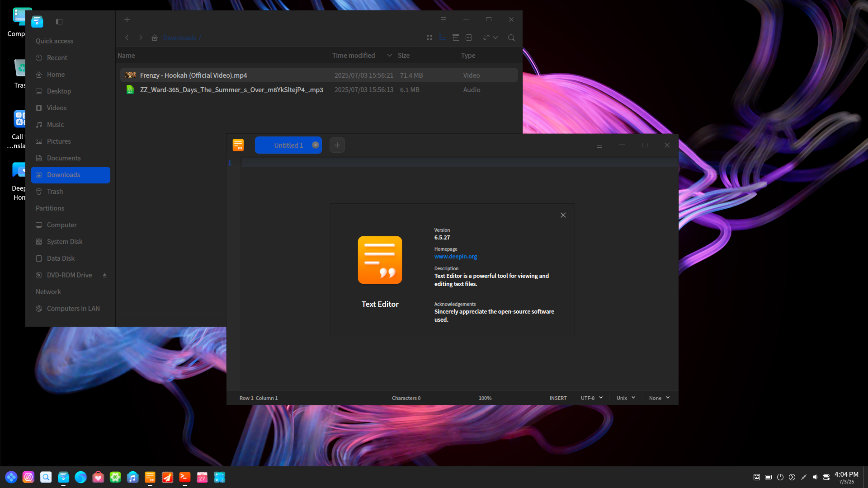Open Recent in file manager sidebar
The height and width of the screenshot is (488, 868).
pos(71,58)
